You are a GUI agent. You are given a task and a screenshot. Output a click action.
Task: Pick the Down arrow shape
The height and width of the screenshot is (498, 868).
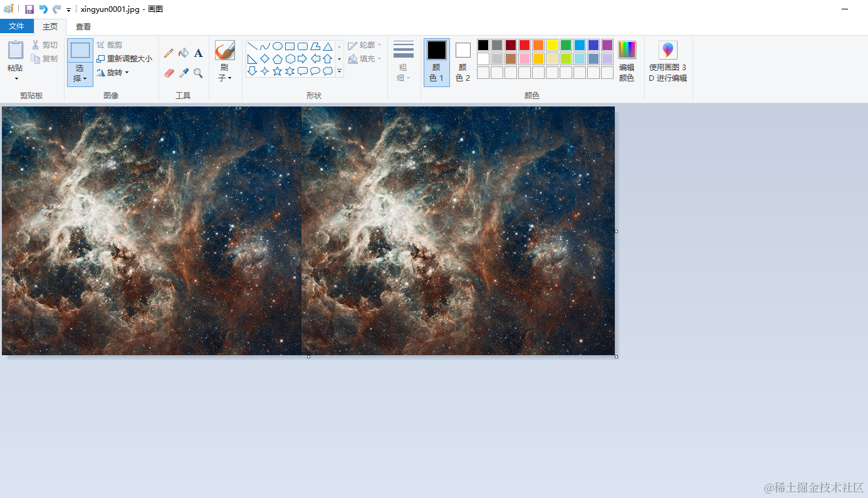pyautogui.click(x=252, y=71)
